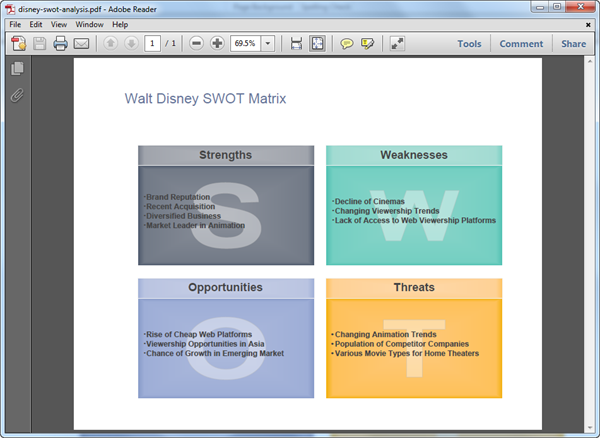Switch to Read mode icon
The image size is (600, 438).
[397, 44]
